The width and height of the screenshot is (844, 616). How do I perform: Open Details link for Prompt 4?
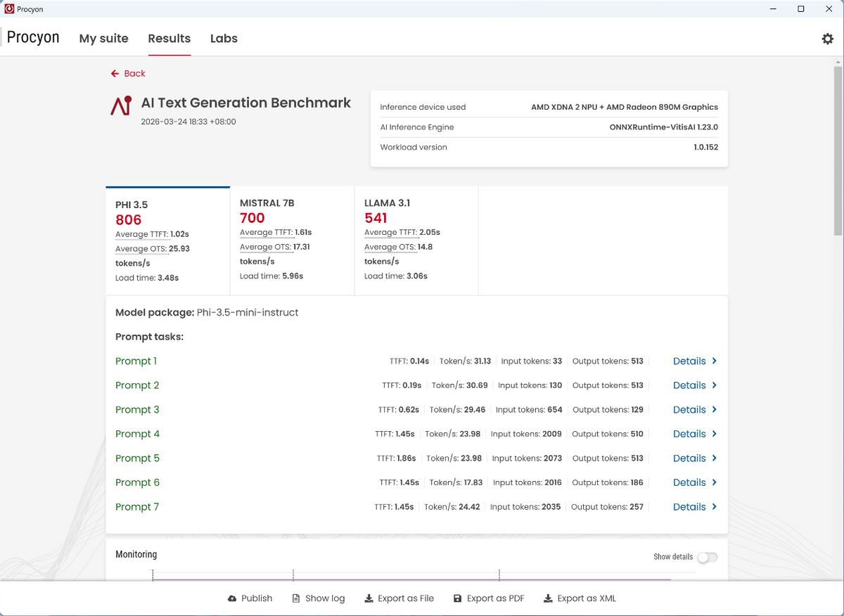(689, 434)
